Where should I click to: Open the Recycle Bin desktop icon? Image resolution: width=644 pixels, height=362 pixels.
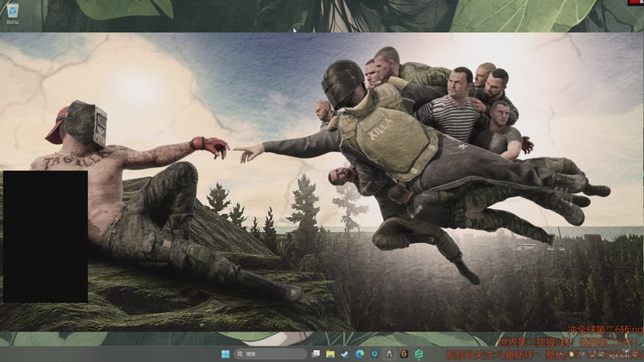(13, 14)
